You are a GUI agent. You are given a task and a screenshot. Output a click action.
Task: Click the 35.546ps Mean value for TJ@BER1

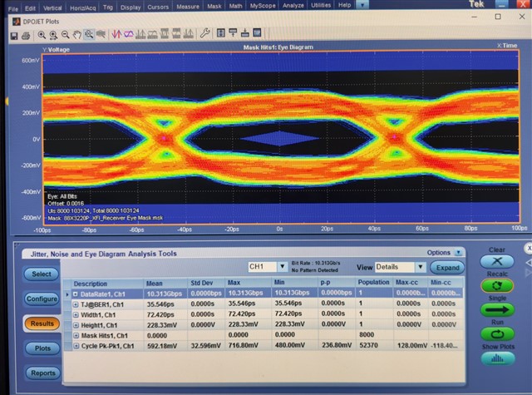tap(160, 304)
